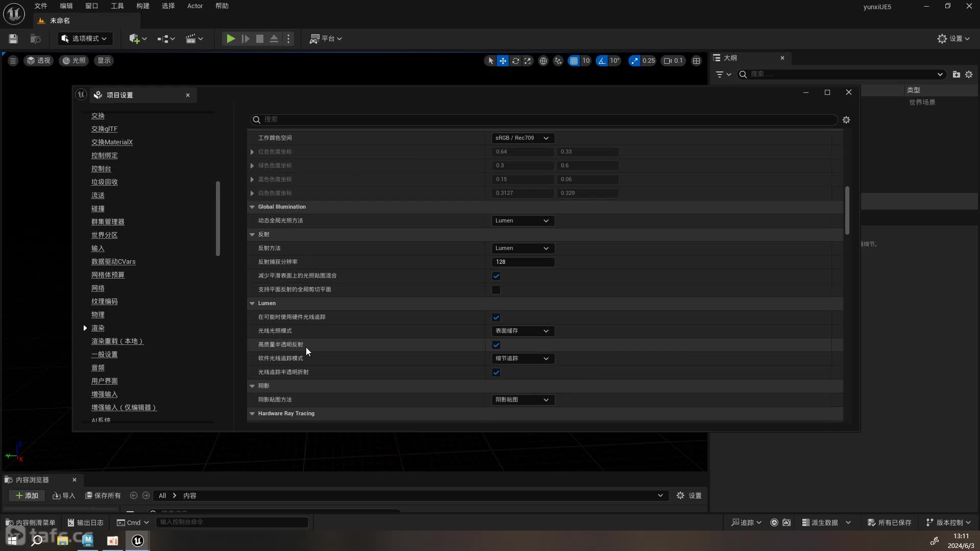The height and width of the screenshot is (551, 980).
Task: Collapse the Global Illumination section
Action: [x=252, y=207]
